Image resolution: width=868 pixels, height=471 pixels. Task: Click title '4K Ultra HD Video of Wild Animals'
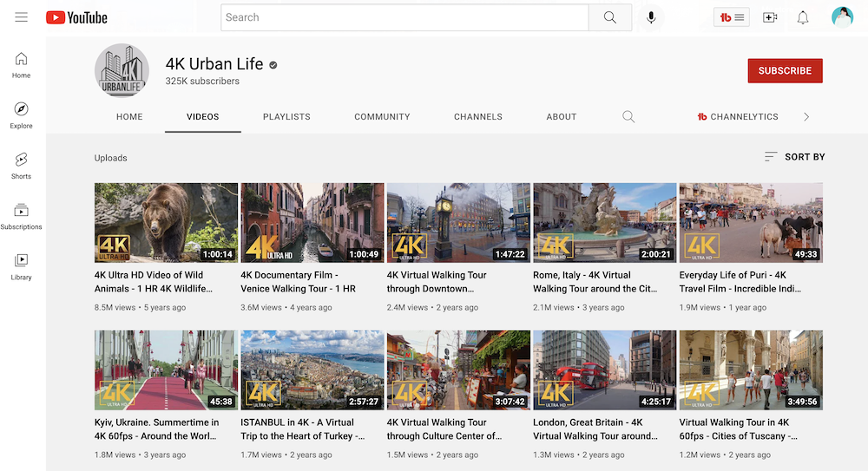[154, 282]
